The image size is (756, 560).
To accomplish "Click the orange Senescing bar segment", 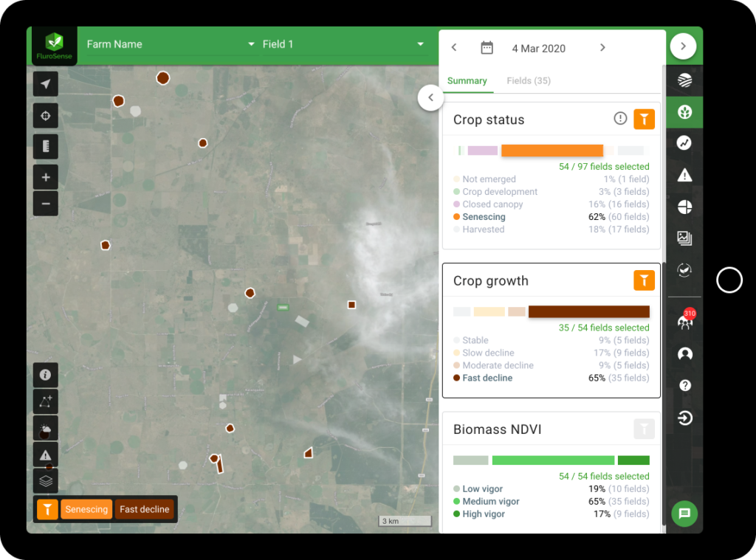I will click(552, 151).
